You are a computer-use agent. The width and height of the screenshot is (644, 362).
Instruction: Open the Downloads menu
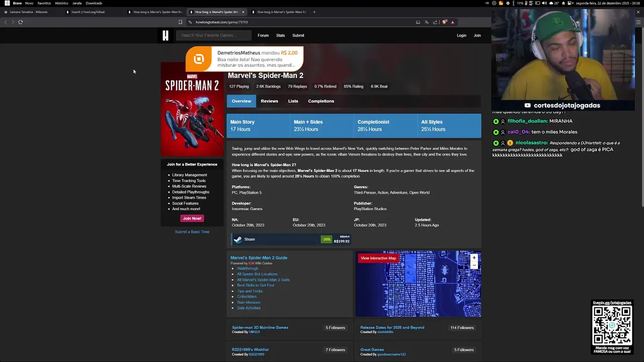point(94,3)
